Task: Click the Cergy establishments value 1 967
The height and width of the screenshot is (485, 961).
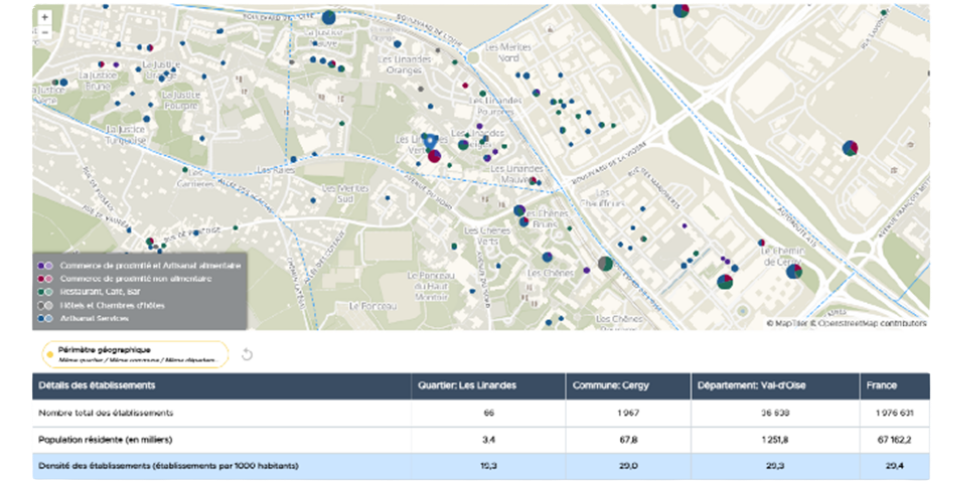Action: click(x=628, y=413)
